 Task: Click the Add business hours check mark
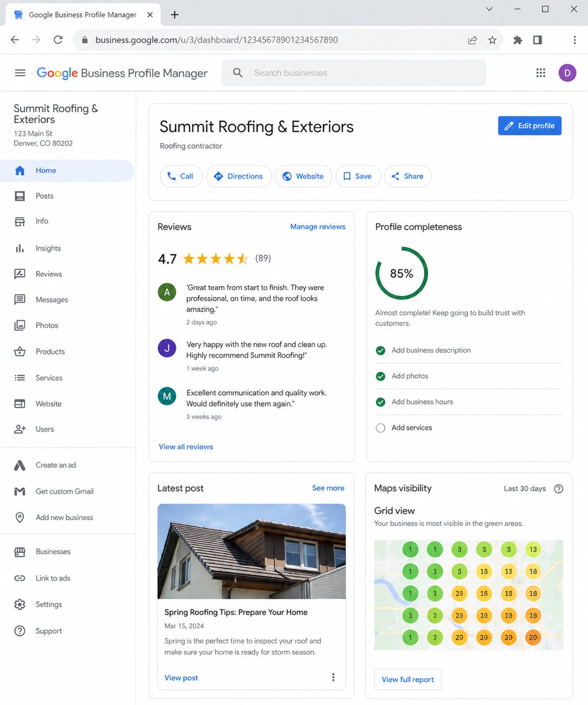[381, 402]
